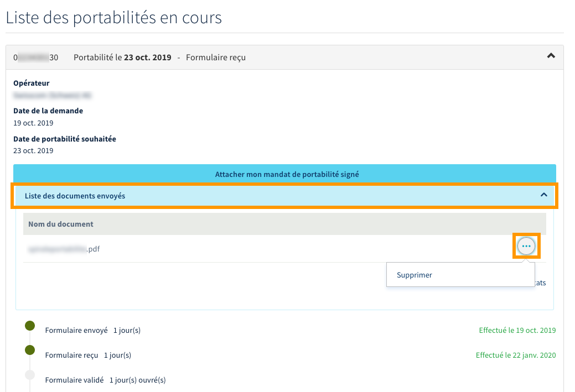Click the 'Nom du document' column header
This screenshot has height=392, width=575.
tap(61, 224)
